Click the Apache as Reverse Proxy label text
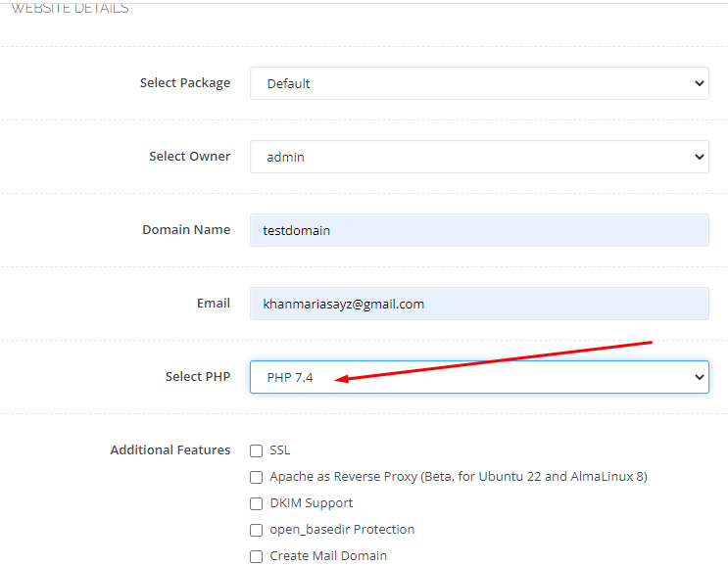The width and height of the screenshot is (728, 567). (459, 477)
